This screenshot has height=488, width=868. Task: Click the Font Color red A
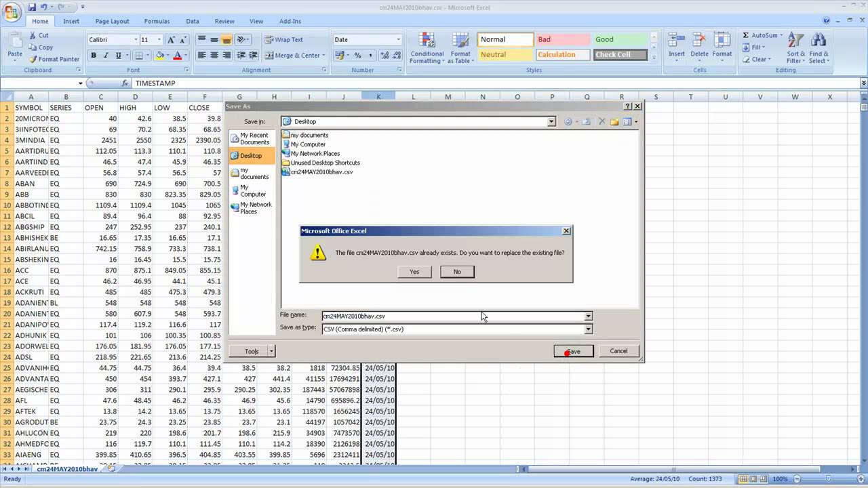coord(178,56)
